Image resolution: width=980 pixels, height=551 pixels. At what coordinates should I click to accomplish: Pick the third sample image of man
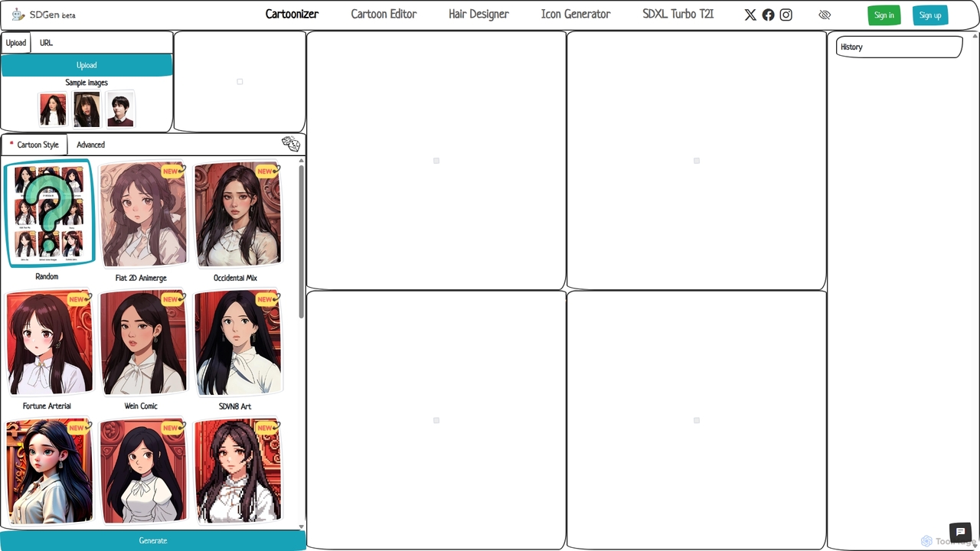120,109
